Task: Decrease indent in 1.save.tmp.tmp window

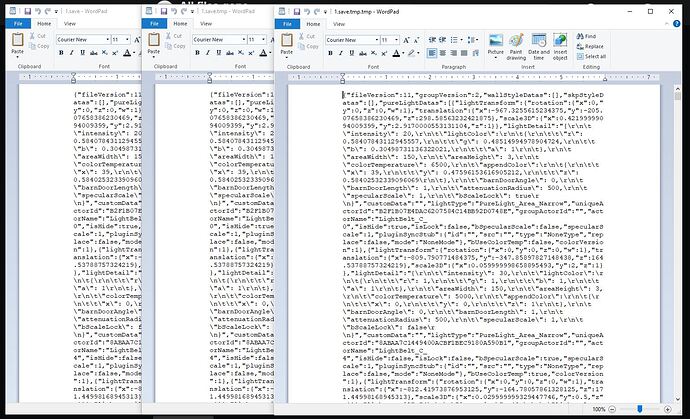Action: (433, 40)
